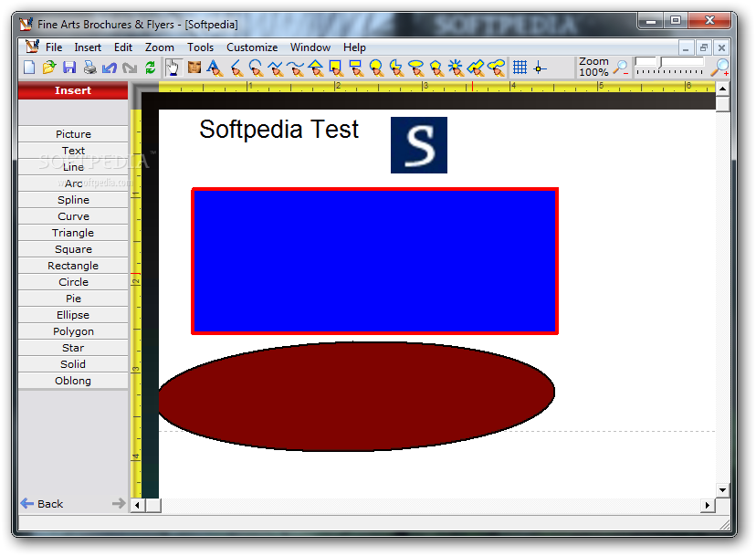Select the curve drawing tool icon

click(x=296, y=68)
